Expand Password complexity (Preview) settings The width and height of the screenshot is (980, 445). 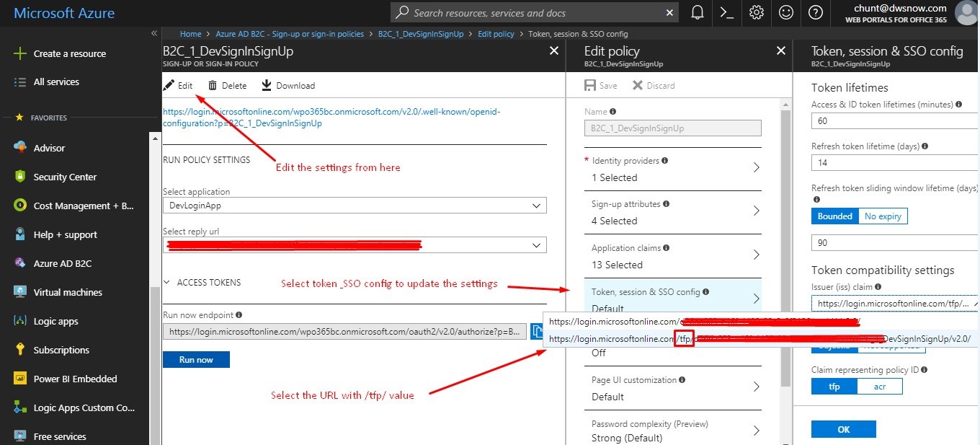(x=673, y=431)
